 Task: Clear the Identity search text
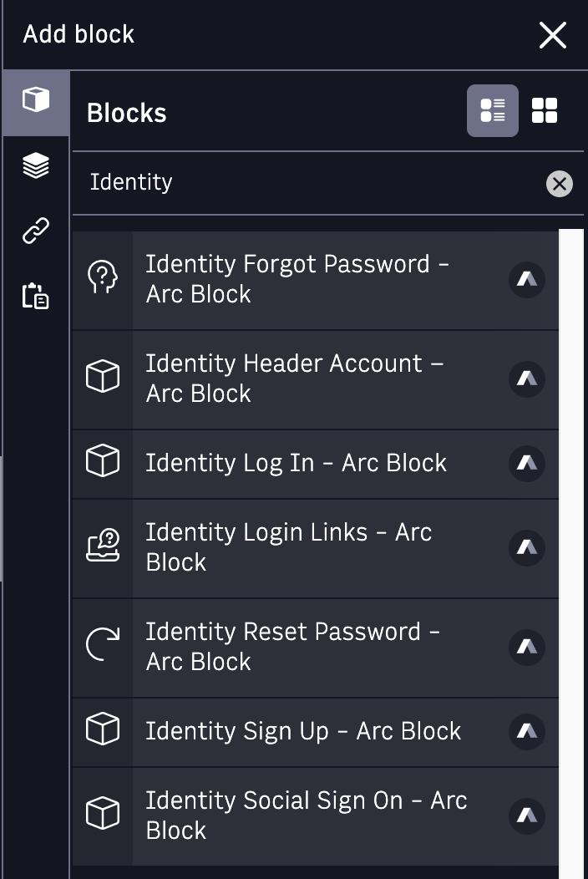point(559,184)
